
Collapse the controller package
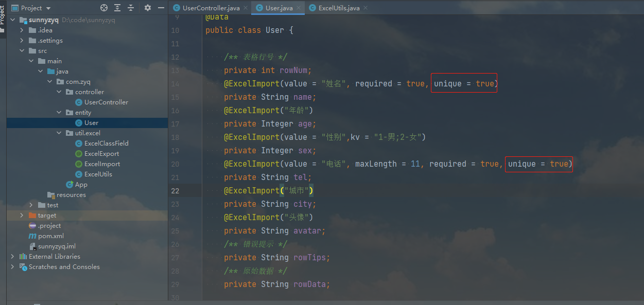[59, 92]
